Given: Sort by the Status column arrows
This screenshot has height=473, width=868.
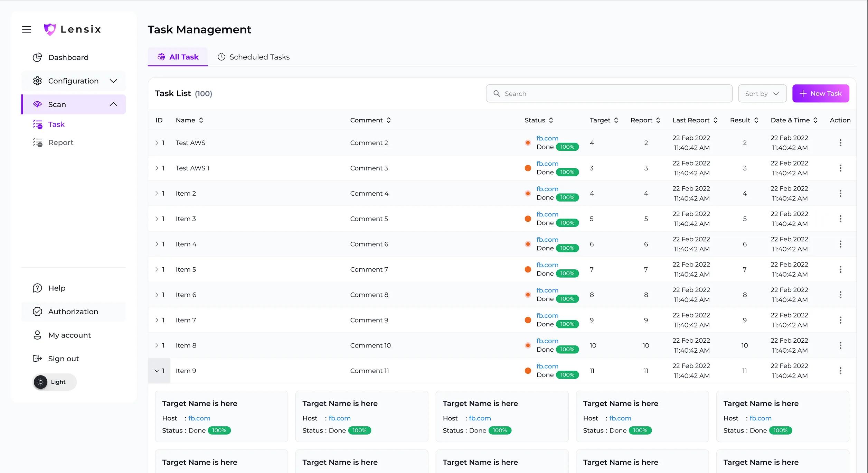Looking at the screenshot, I should 551,120.
